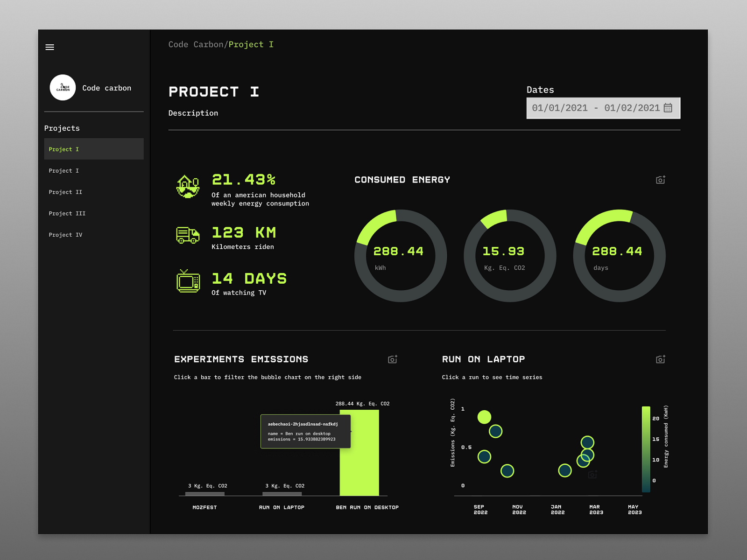Click the camera snapshot icon beside Consumed Energy

660,180
